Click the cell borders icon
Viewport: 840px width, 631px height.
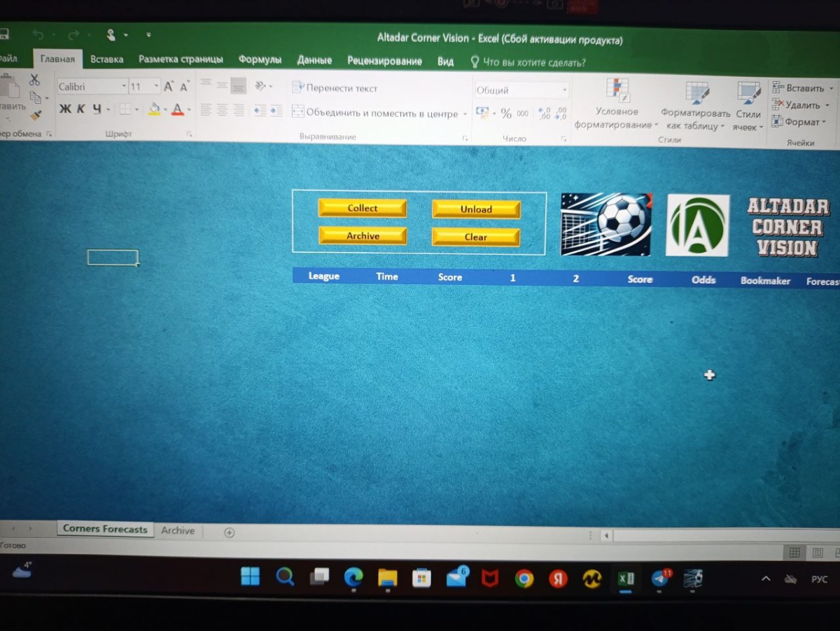pos(124,109)
